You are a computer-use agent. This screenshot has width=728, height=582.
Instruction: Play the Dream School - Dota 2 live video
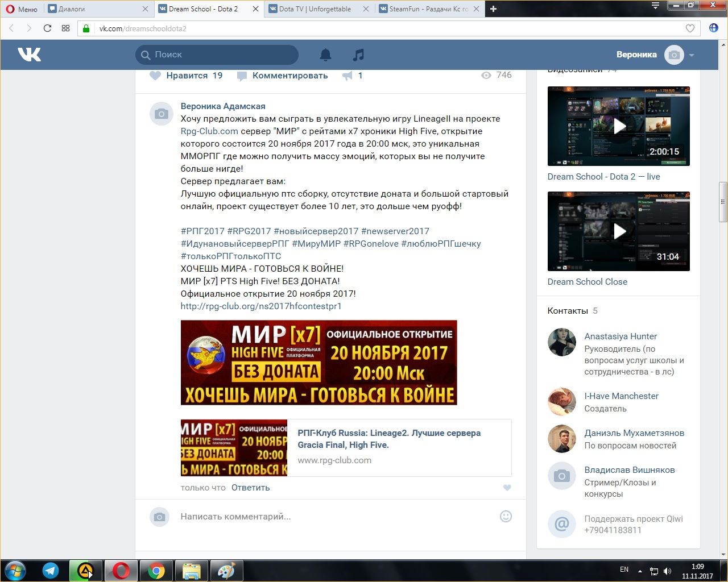point(619,126)
